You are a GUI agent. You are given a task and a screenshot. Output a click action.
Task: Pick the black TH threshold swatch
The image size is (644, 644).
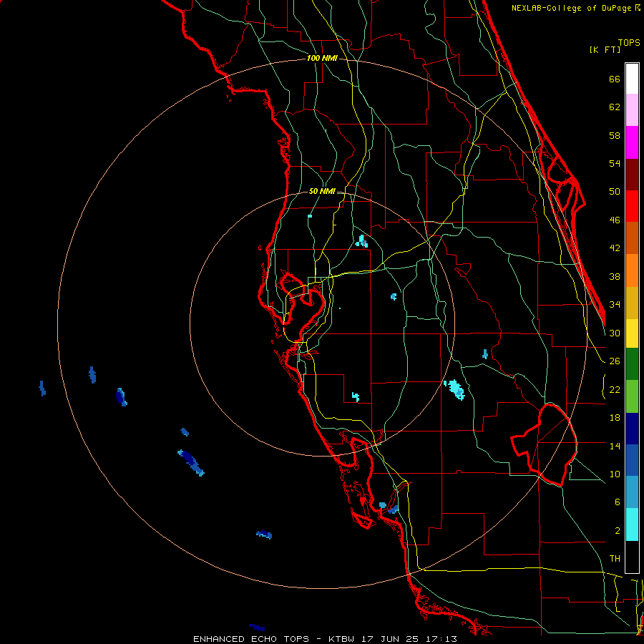pos(632,557)
